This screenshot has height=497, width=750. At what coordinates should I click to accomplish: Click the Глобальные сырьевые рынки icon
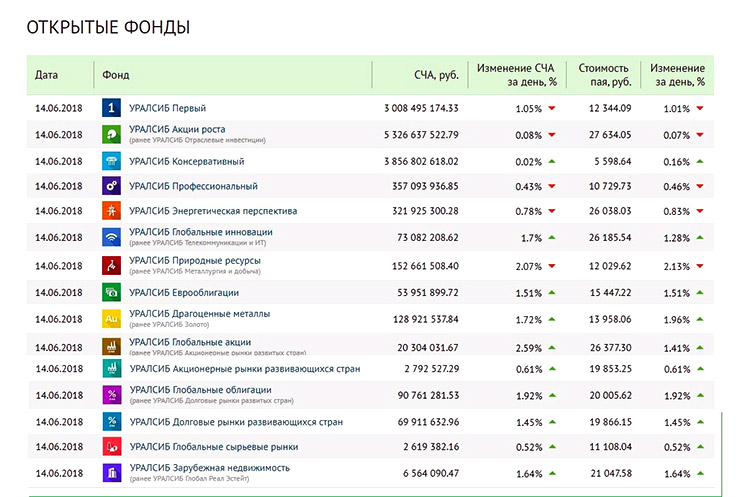tap(112, 447)
